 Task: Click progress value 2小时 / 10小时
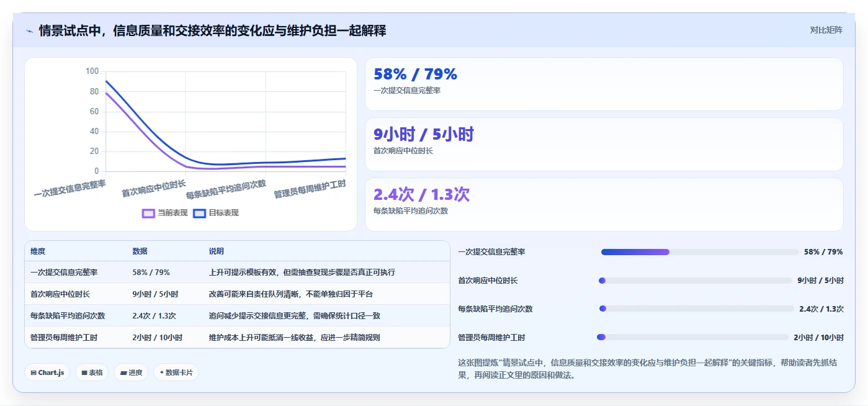(x=818, y=338)
